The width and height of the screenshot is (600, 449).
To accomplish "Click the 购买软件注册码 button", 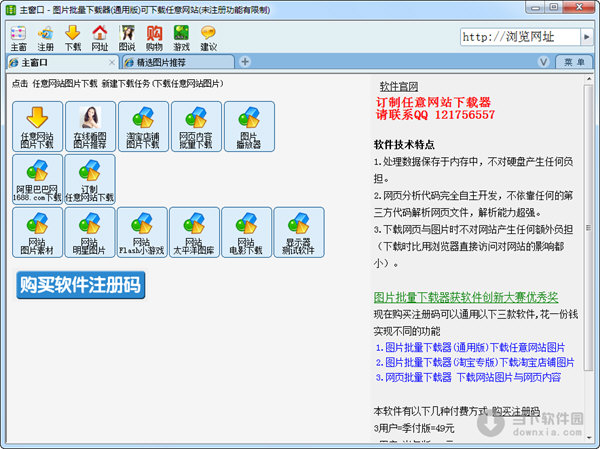I will pos(80,285).
